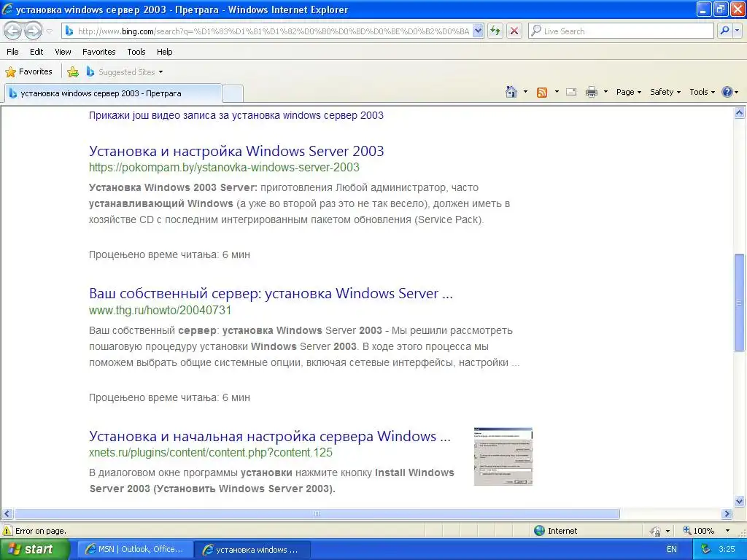The width and height of the screenshot is (747, 560).
Task: Click the Help question mark icon
Action: [727, 92]
